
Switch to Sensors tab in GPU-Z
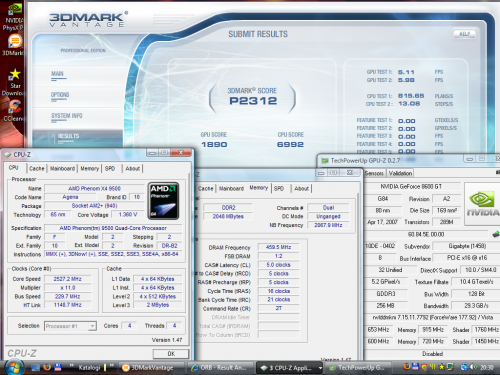pyautogui.click(x=374, y=173)
